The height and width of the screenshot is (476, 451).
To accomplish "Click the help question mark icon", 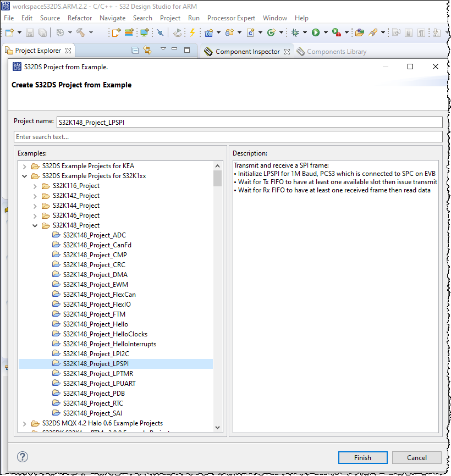I will (x=23, y=457).
